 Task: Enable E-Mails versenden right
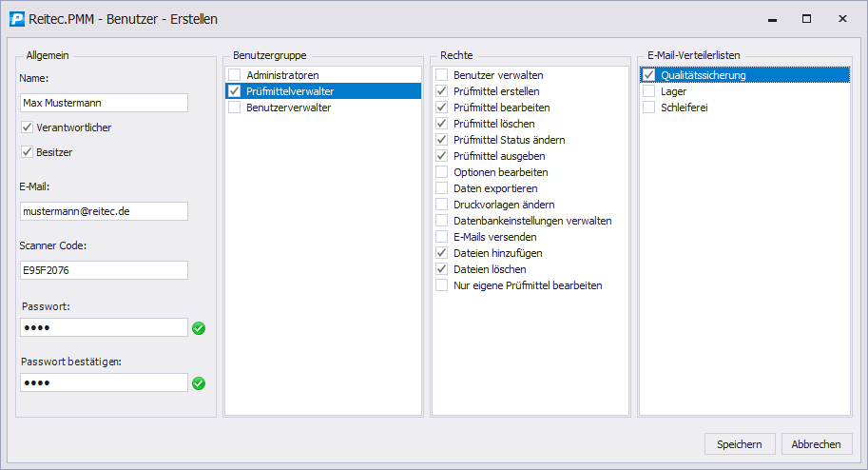click(x=441, y=237)
